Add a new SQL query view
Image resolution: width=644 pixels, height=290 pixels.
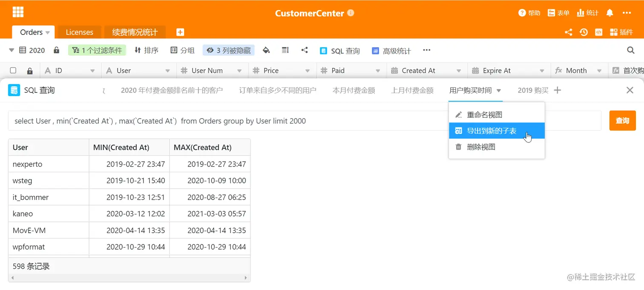tap(557, 90)
